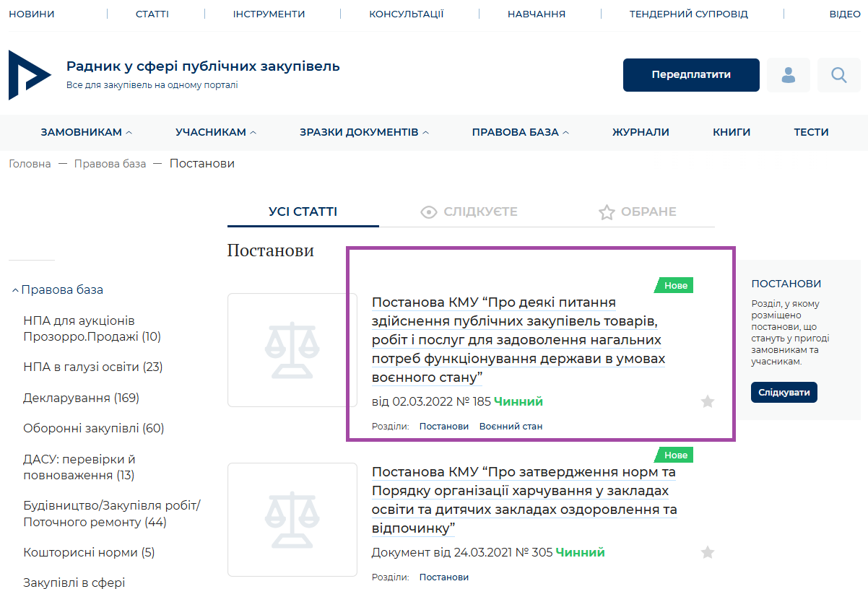Click the Воєнний стан section tag
The height and width of the screenshot is (589, 868).
click(x=511, y=426)
